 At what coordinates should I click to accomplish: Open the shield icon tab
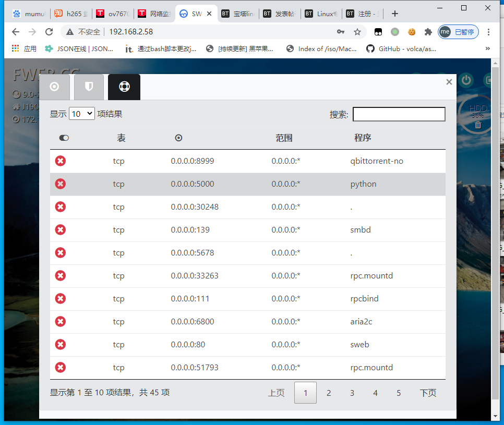click(x=89, y=87)
